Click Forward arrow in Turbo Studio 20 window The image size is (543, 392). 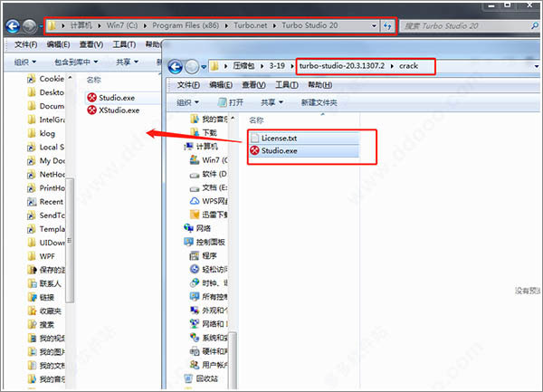(x=30, y=26)
